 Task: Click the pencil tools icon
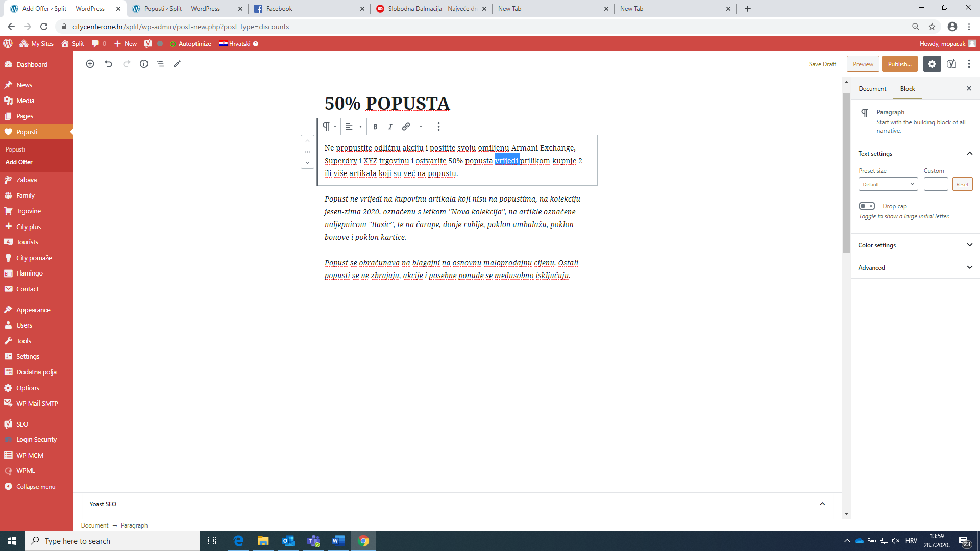point(177,64)
